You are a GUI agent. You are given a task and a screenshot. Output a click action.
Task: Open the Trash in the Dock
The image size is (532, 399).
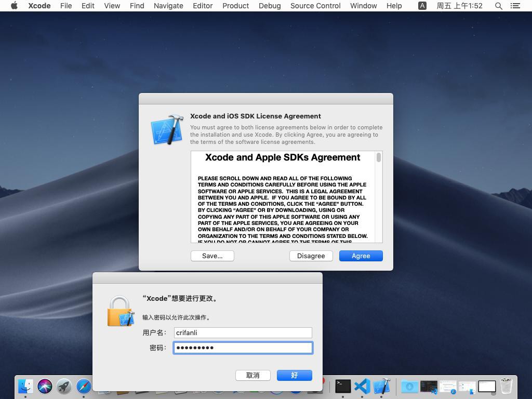click(506, 386)
